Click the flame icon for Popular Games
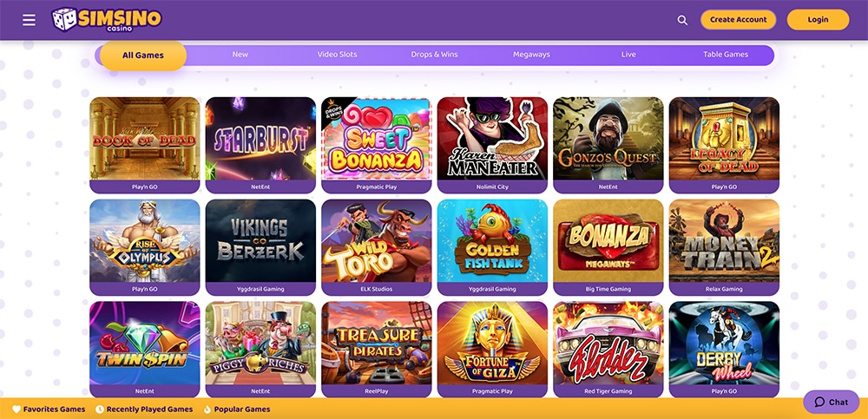Viewport: 868px width, 419px height. coord(207,409)
